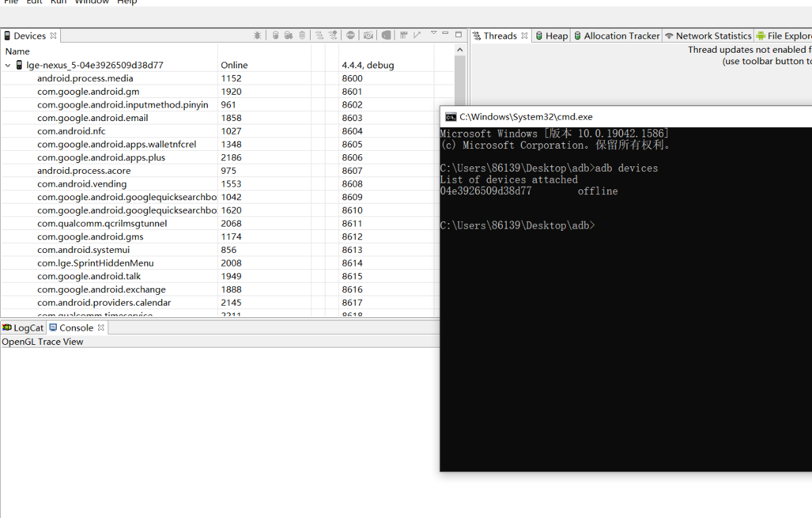The image size is (812, 518).
Task: Select the com.lge.SprintHiddenMenu process
Action: (x=95, y=263)
